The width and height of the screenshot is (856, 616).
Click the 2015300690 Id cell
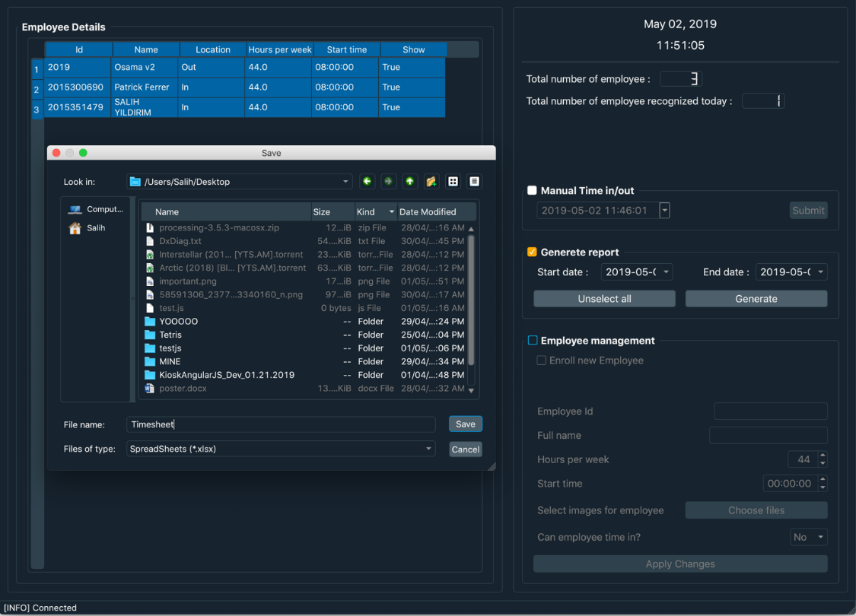point(78,87)
